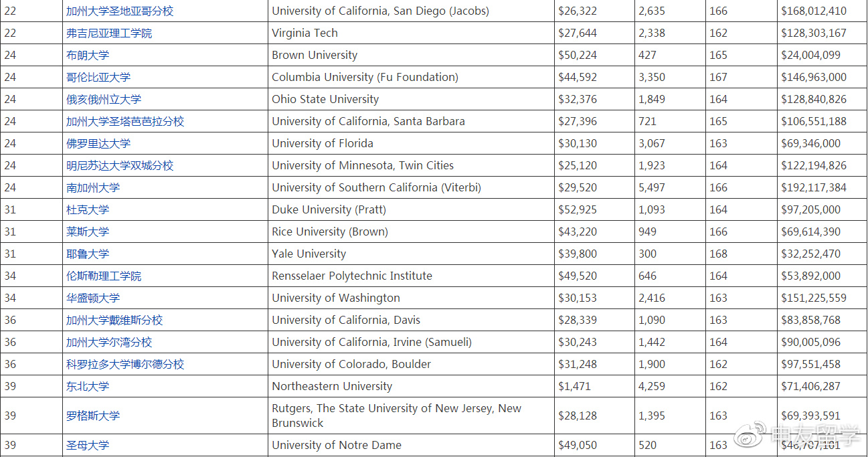Viewport: 868px width, 457px height.
Task: Click the 耶鲁大学 link
Action: click(88, 254)
